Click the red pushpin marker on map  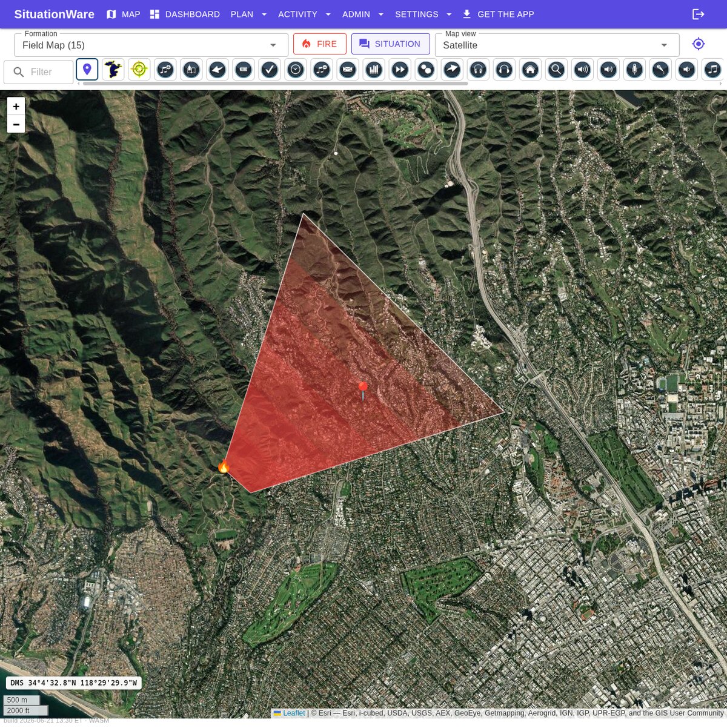tap(363, 391)
